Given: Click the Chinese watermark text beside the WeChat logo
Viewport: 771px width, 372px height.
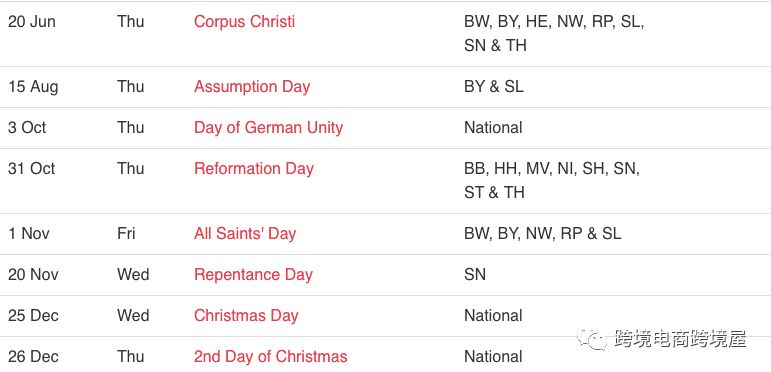Looking at the screenshot, I should click(x=680, y=339).
